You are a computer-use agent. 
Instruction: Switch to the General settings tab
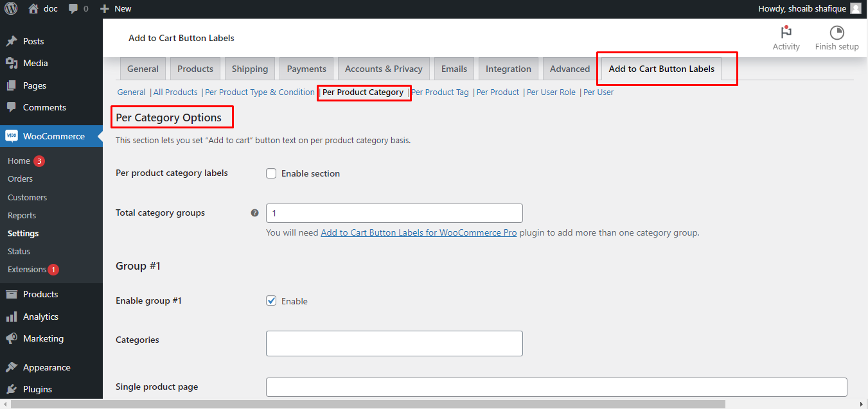click(143, 69)
